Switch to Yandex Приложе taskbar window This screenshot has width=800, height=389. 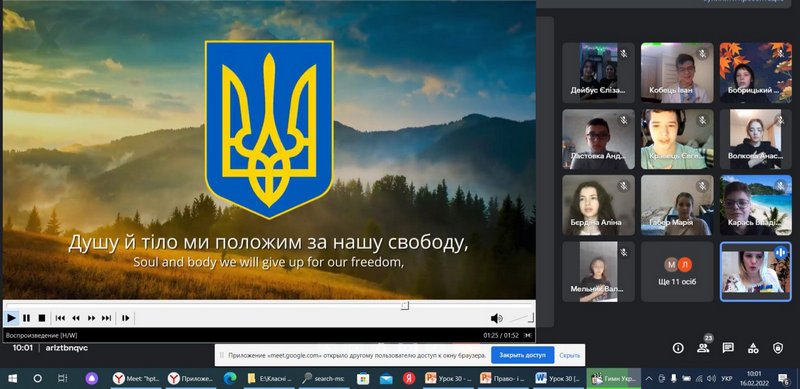(192, 378)
